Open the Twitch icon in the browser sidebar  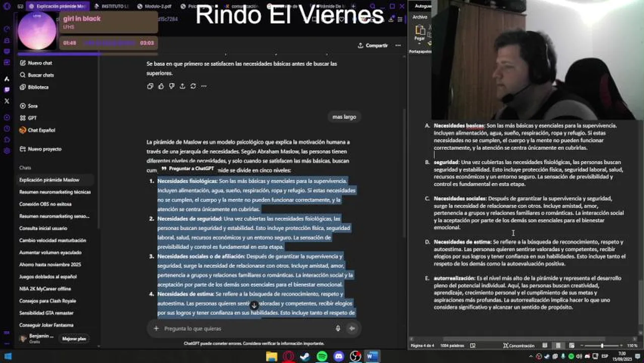(x=7, y=90)
